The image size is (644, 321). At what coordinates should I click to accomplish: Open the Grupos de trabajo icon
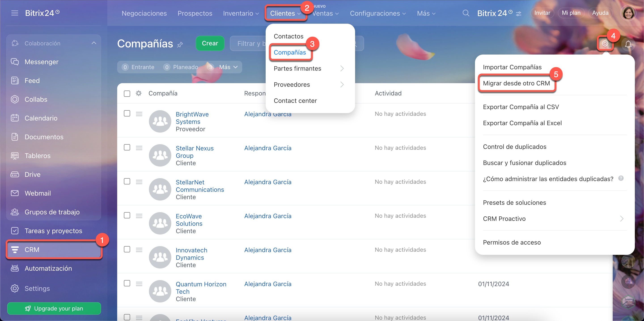point(15,212)
